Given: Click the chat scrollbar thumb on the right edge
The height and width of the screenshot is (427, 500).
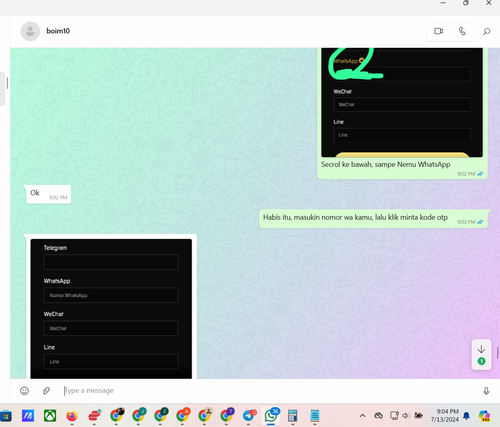Looking at the screenshot, I should point(497,353).
